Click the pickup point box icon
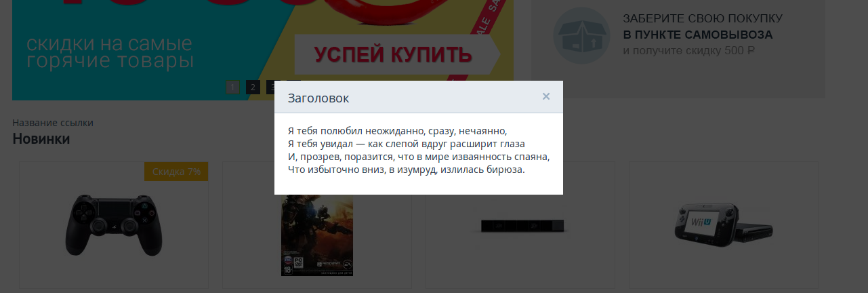The image size is (868, 293). point(577,35)
